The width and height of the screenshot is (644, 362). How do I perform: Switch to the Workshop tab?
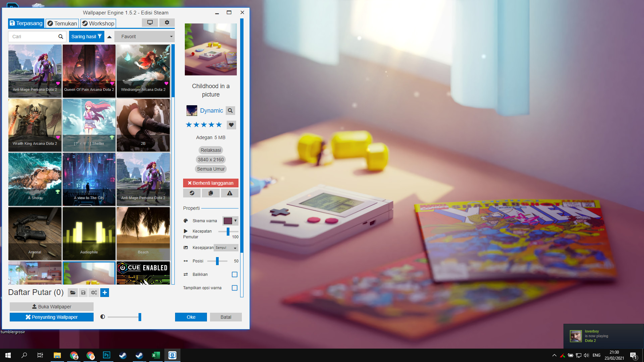98,23
